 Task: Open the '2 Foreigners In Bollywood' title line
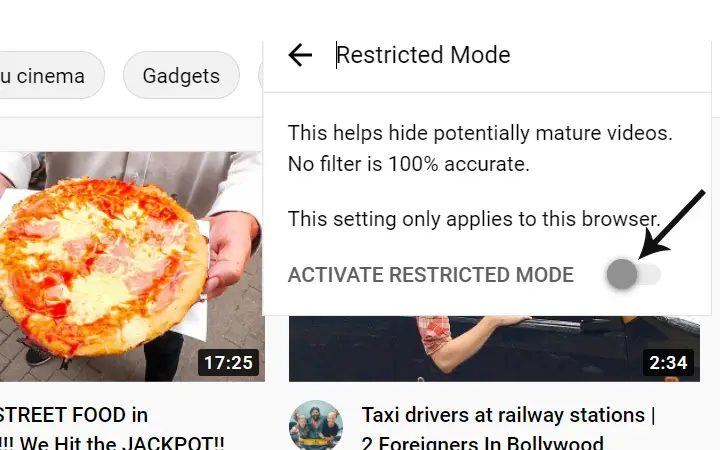click(x=482, y=443)
